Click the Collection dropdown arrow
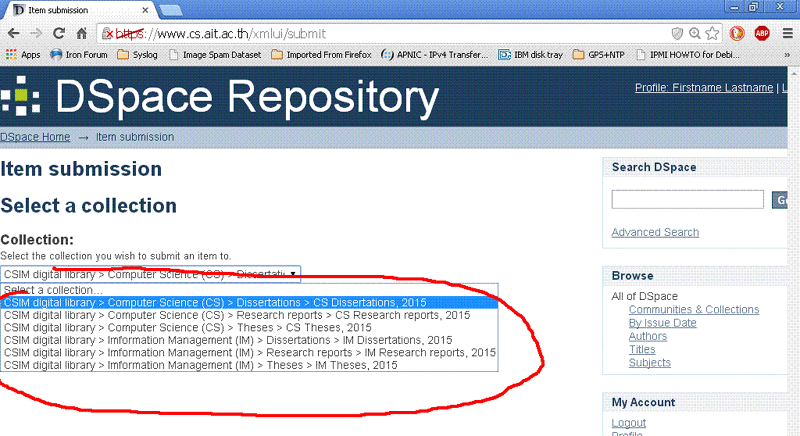 [x=293, y=274]
